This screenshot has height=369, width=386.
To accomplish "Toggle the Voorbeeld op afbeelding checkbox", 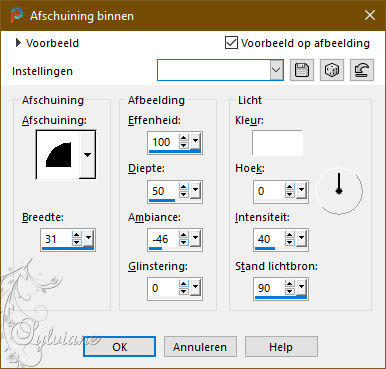I will 231,43.
